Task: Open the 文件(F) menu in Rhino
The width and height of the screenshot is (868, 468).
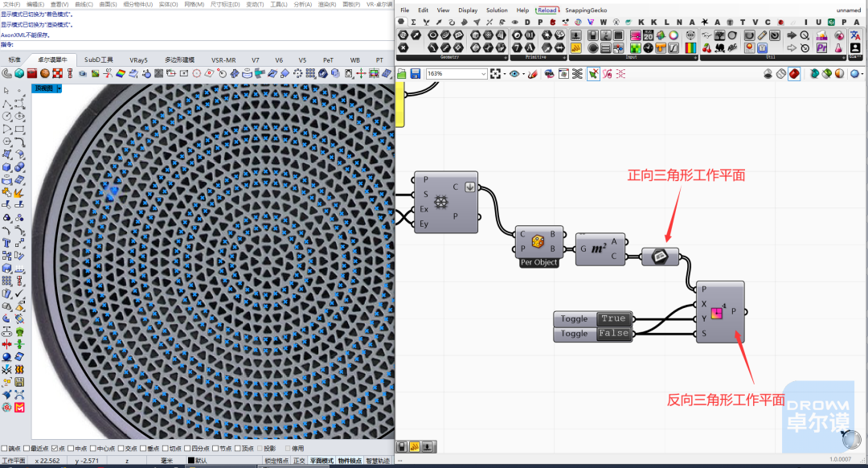Action: tap(11, 4)
